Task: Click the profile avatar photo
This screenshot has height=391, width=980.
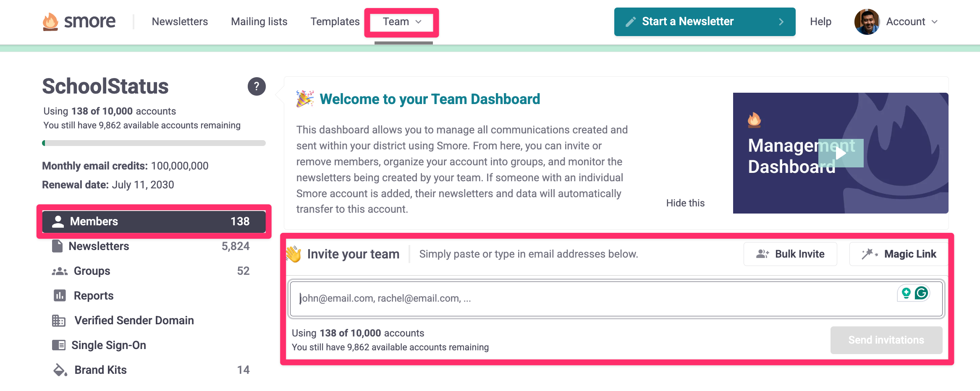Action: pyautogui.click(x=867, y=22)
